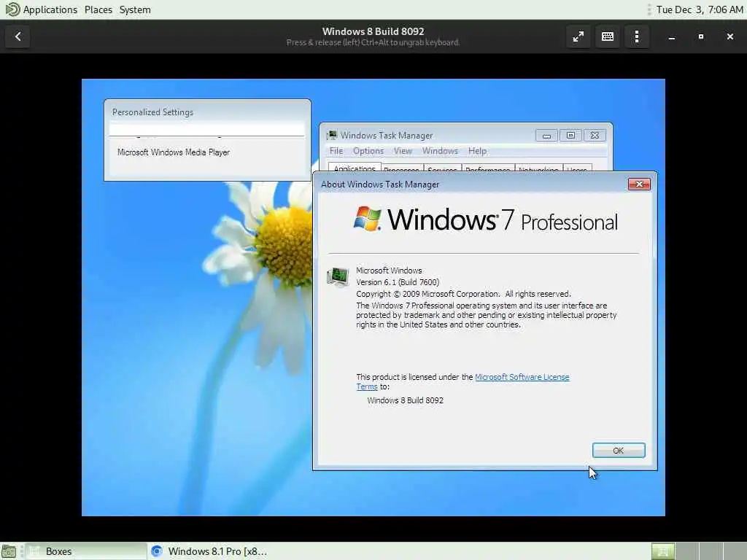Screen dimensions: 747x560
Task: Open the Places menu in top panel
Action: pyautogui.click(x=98, y=9)
